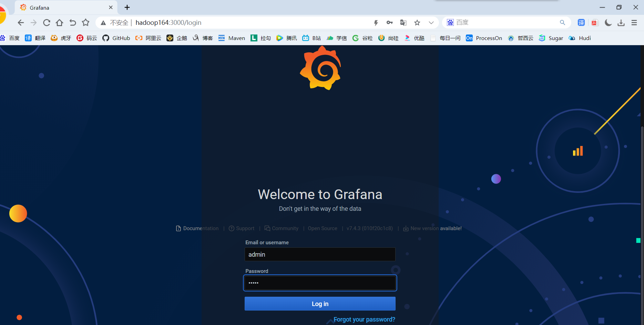Open the 企鹅 bookmark
This screenshot has height=325, width=644.
(177, 38)
